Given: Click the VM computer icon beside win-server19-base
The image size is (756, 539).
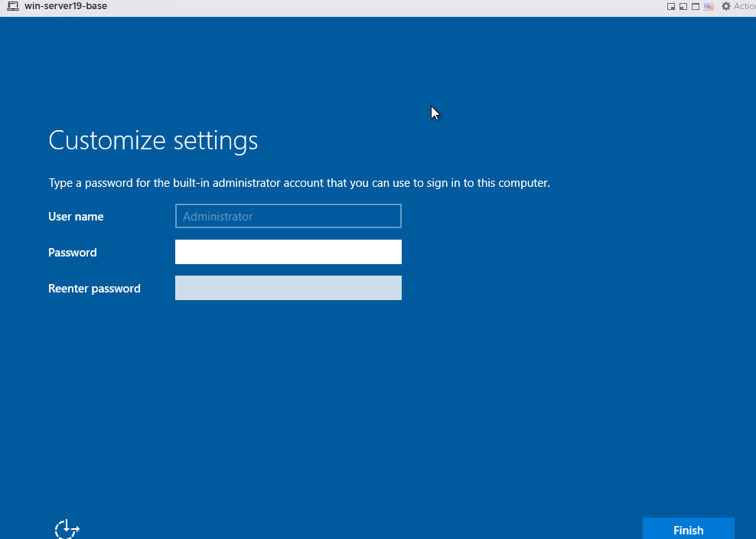Looking at the screenshot, I should [x=13, y=6].
